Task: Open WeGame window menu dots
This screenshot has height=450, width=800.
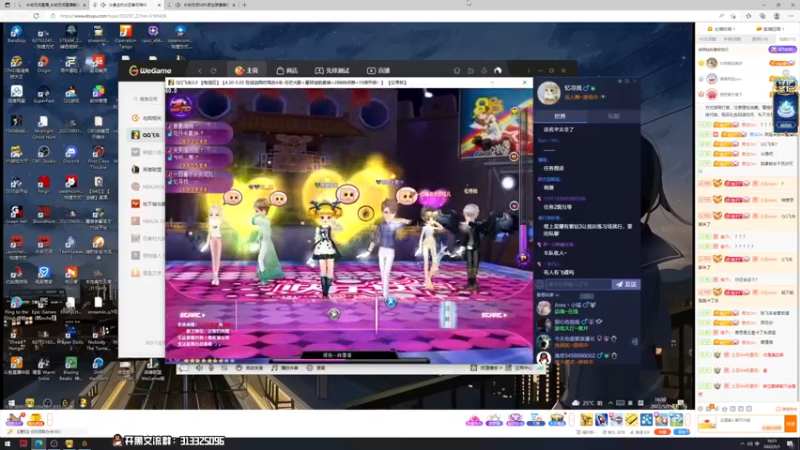Action: (x=529, y=70)
